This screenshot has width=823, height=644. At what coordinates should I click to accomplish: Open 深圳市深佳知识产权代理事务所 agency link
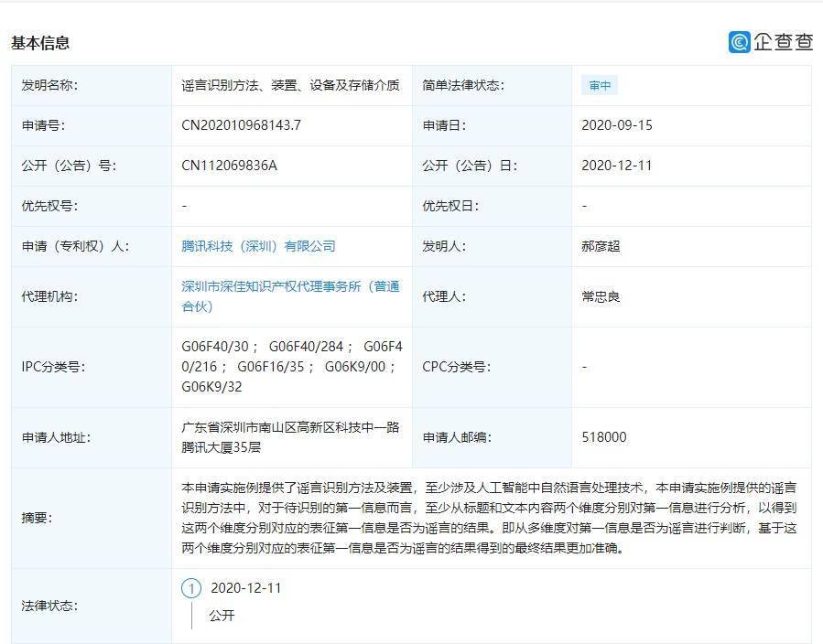pyautogui.click(x=290, y=296)
